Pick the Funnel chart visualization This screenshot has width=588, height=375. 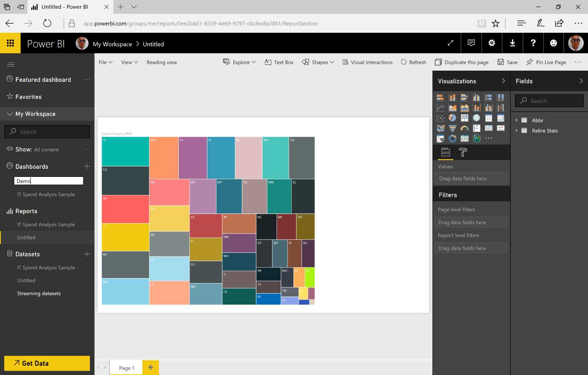click(452, 128)
